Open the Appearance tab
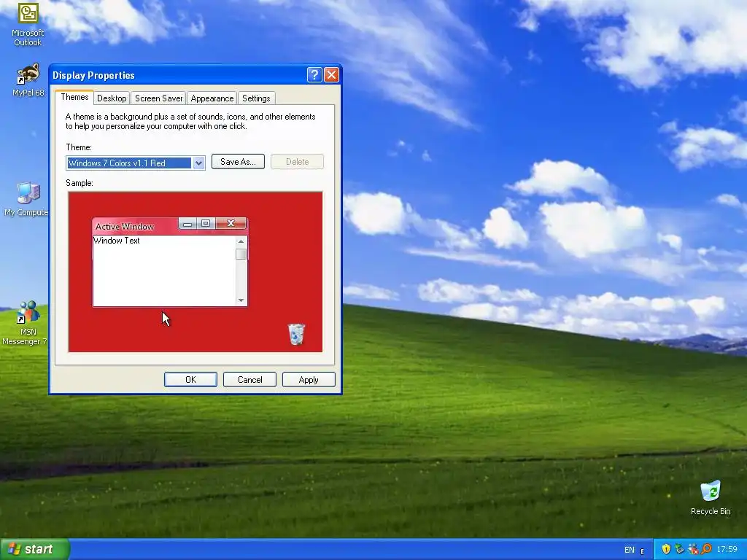 (212, 98)
